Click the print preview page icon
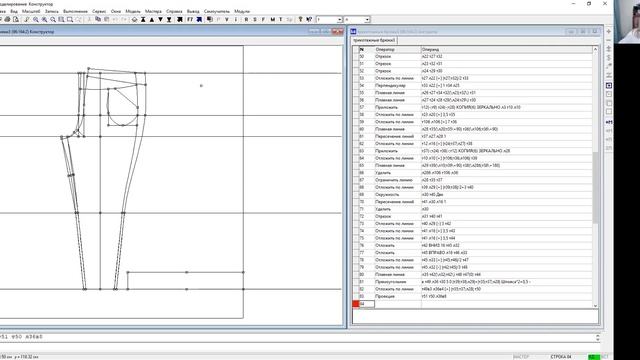Viewport: 640px width, 360px height. pyautogui.click(x=16, y=19)
